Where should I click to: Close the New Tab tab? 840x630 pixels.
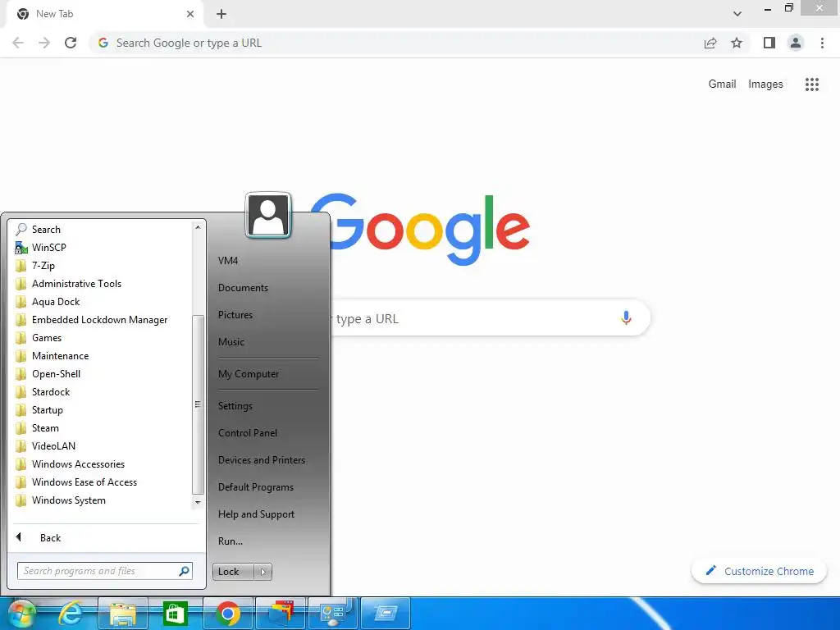pos(190,14)
